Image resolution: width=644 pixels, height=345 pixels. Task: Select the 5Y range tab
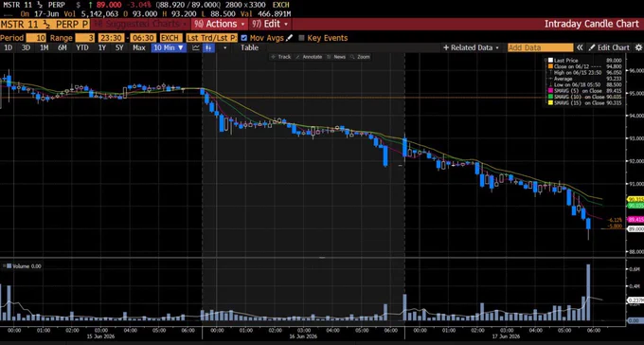pos(119,47)
